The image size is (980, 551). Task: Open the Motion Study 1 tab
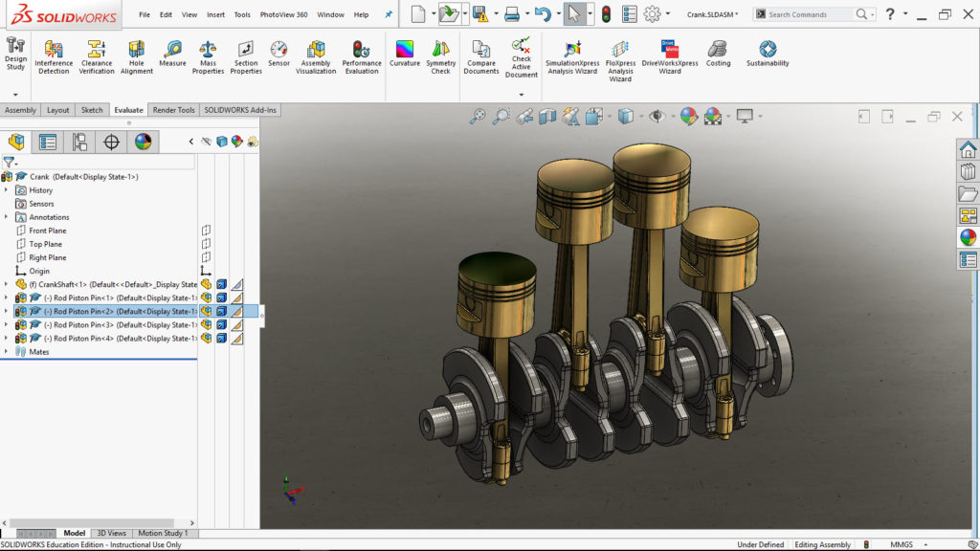tap(161, 535)
